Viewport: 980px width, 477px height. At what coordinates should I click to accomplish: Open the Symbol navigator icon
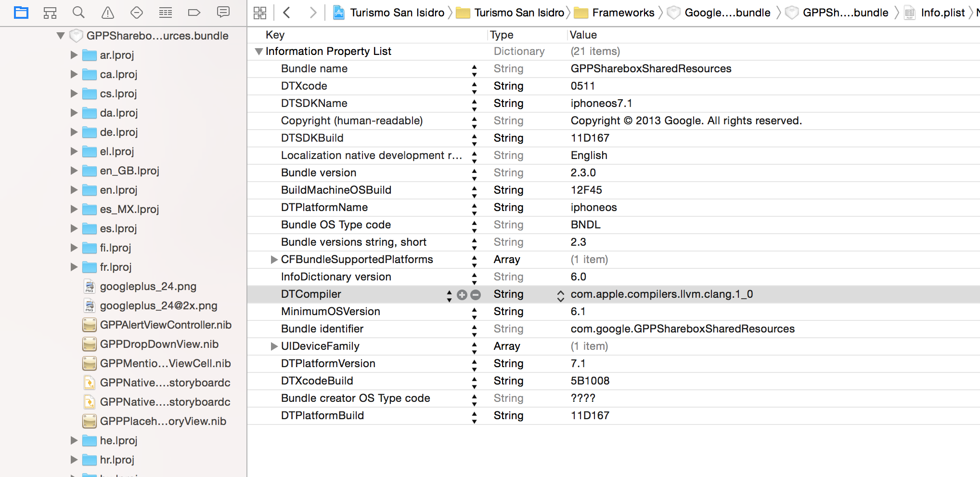(x=50, y=13)
